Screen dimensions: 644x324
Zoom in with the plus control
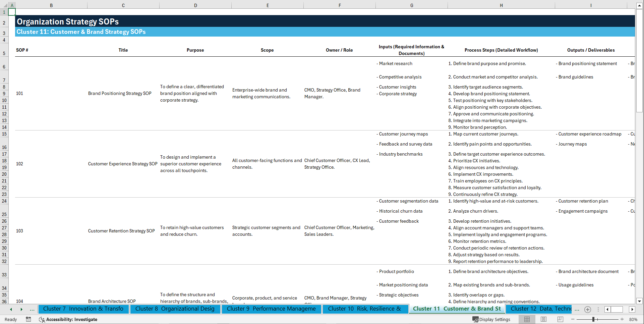coord(622,319)
